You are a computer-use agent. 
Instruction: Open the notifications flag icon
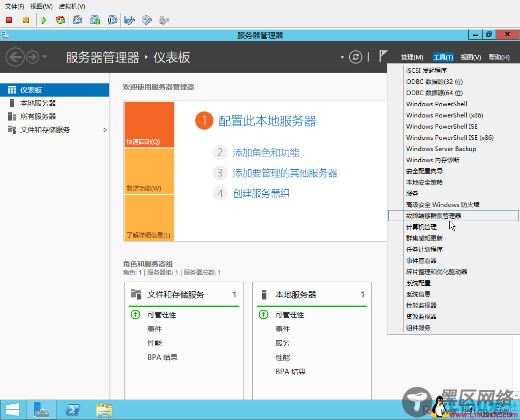pyautogui.click(x=383, y=56)
